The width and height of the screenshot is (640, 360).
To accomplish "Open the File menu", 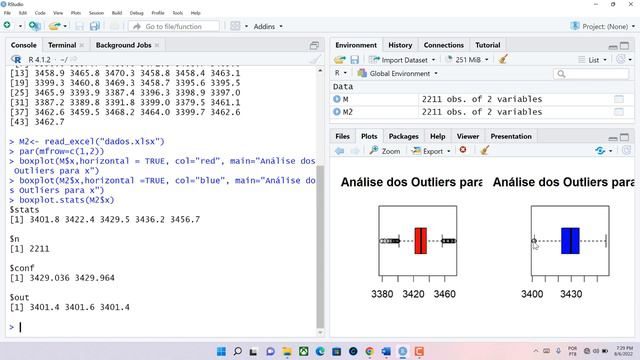I will 7,13.
